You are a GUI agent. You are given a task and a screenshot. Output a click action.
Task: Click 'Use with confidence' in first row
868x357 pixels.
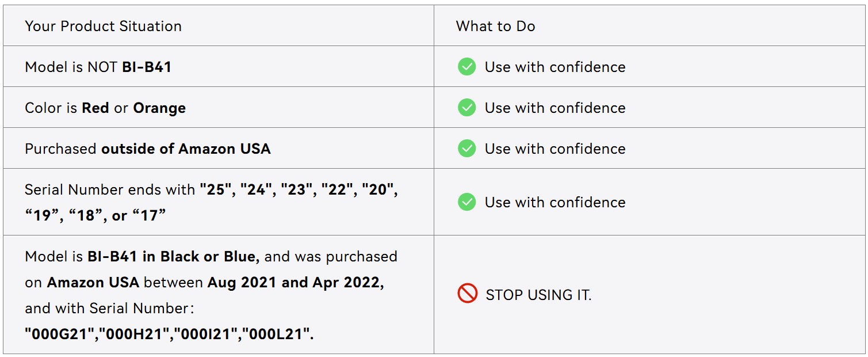click(555, 67)
